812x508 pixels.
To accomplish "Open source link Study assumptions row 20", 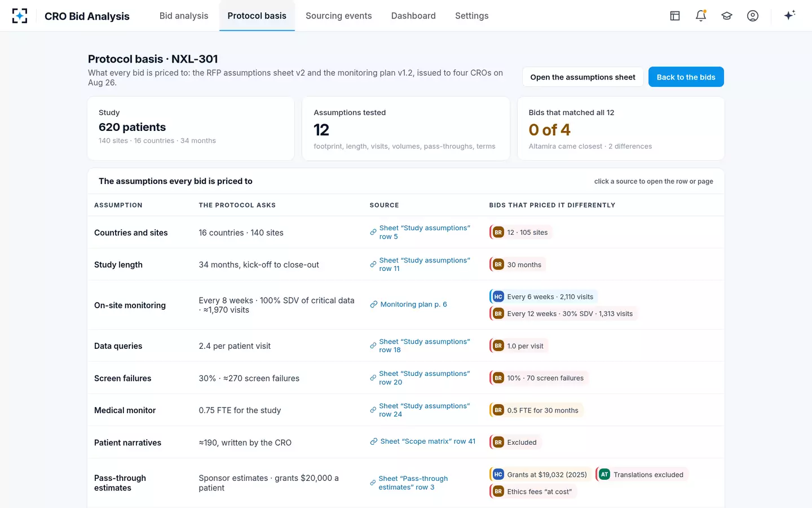I will [x=420, y=378].
